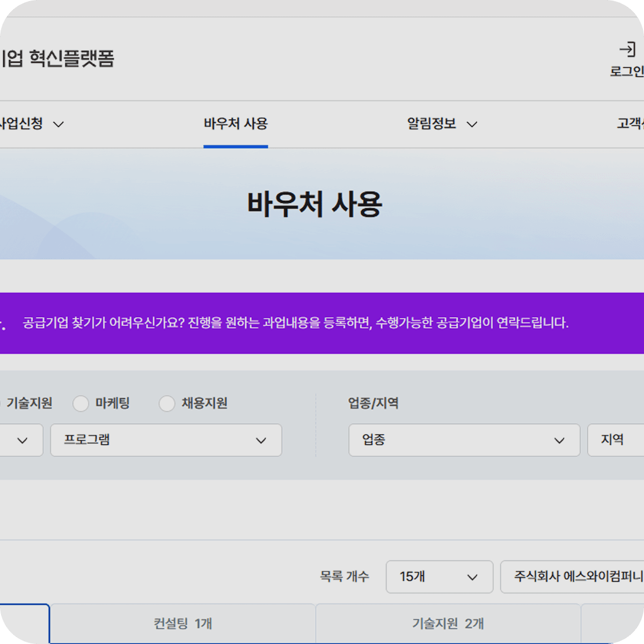644x644 pixels.
Task: Switch to the 컨설팅 1개 tab
Action: tap(182, 624)
